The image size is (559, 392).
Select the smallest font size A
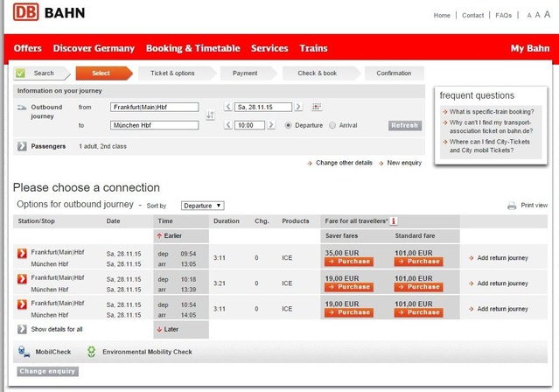click(529, 16)
